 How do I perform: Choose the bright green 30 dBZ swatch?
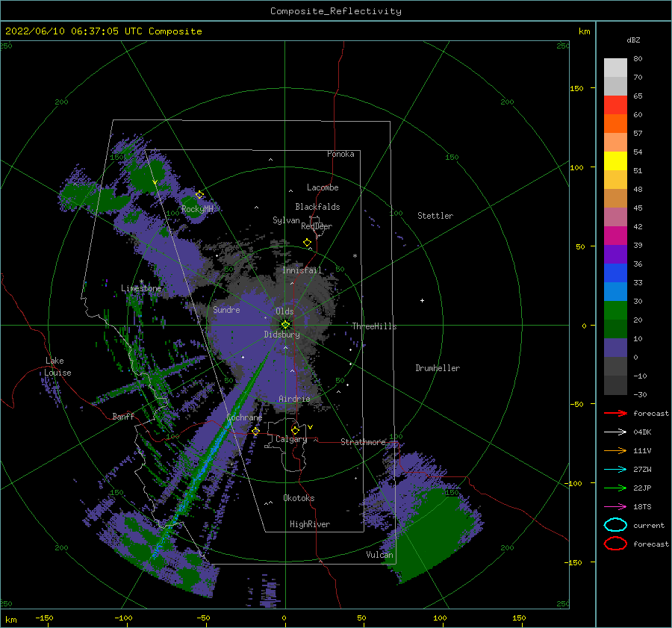point(615,311)
